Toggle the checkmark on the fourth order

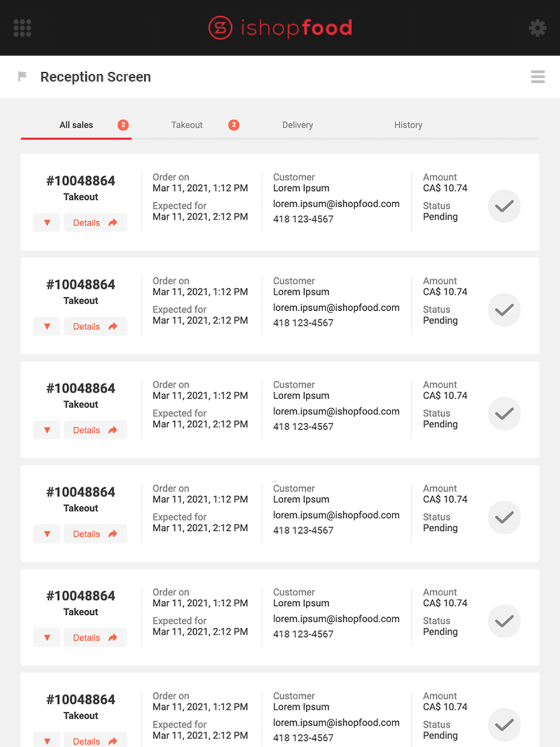coord(505,517)
